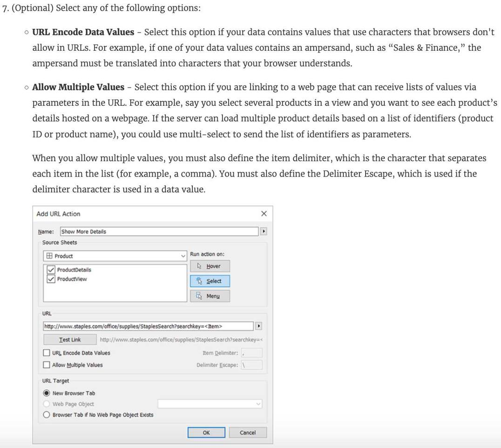Image resolution: width=501 pixels, height=448 pixels.
Task: Open the insert arrow next to URL field
Action: pos(259,326)
